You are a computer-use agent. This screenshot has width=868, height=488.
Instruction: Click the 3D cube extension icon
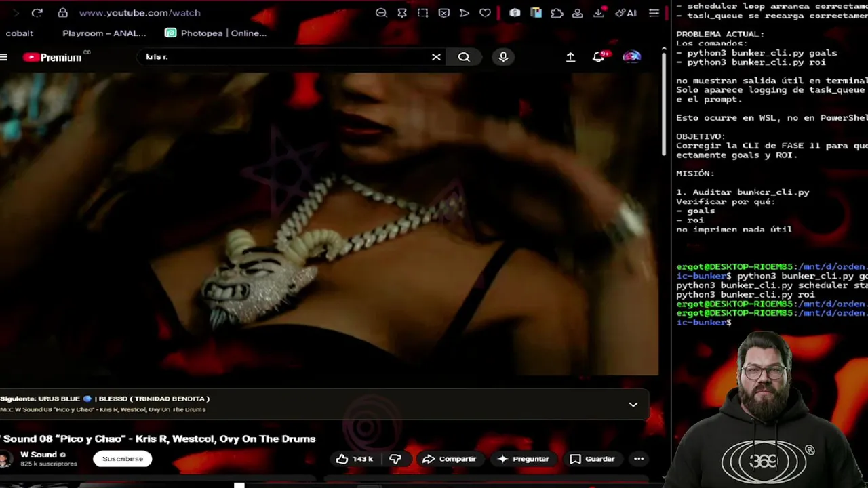515,13
